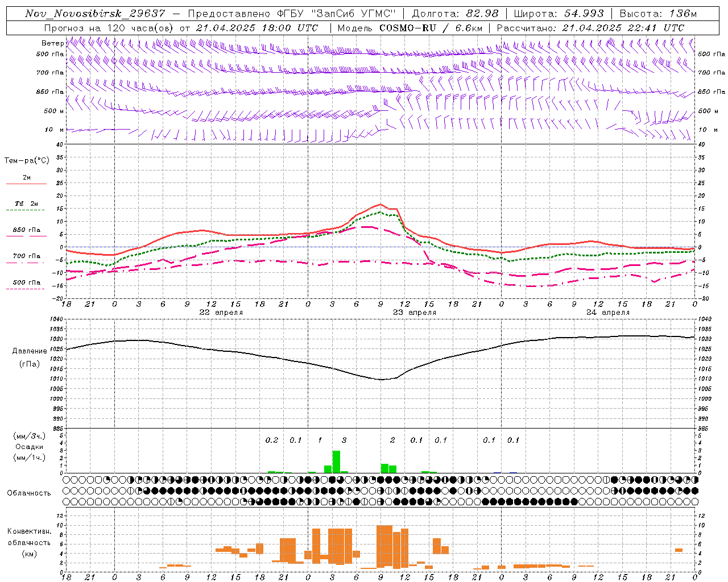Screen dimensions: 728x582
Task: Click the "Тем-ра(°C)" temperature panel label
Action: tap(27, 161)
